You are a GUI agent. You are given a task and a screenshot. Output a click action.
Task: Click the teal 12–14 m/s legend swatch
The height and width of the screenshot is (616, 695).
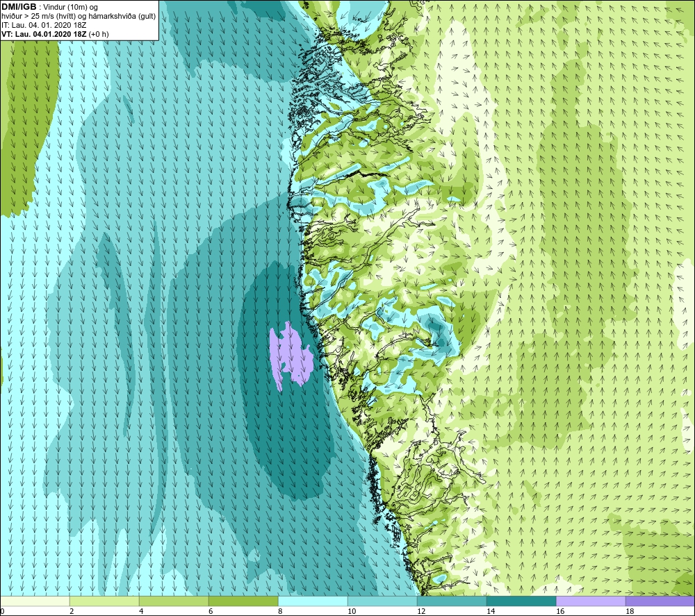click(x=452, y=601)
